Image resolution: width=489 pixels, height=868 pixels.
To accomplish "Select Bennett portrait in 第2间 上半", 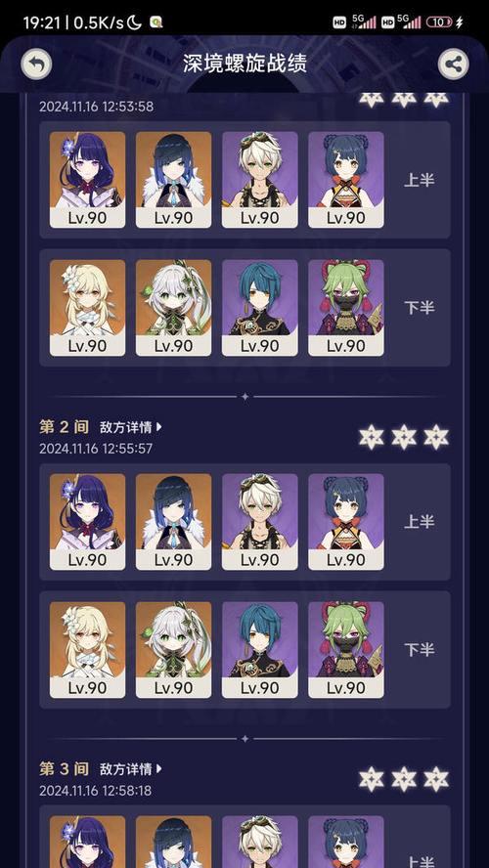I will (x=260, y=522).
